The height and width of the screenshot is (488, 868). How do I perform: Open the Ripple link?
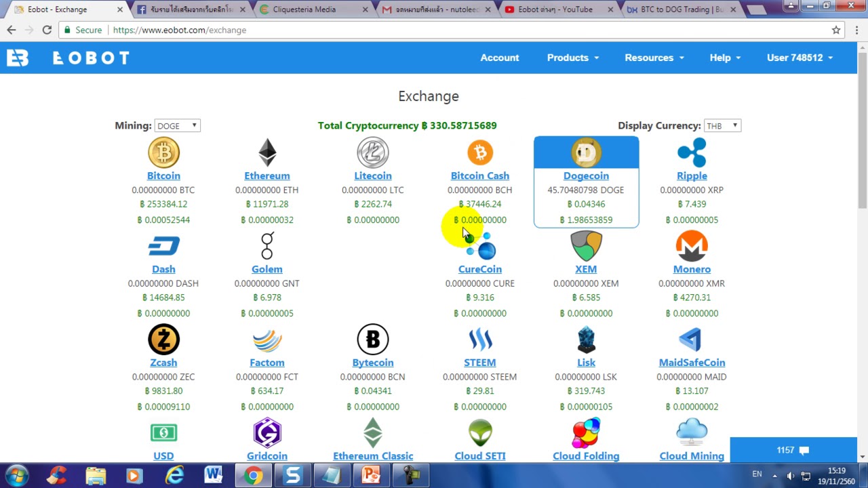coord(692,176)
